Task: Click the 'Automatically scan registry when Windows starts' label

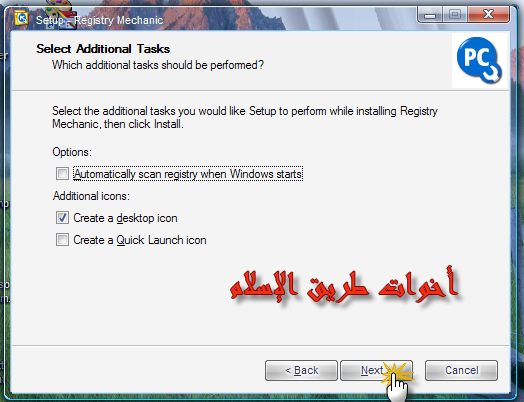Action: (x=188, y=174)
